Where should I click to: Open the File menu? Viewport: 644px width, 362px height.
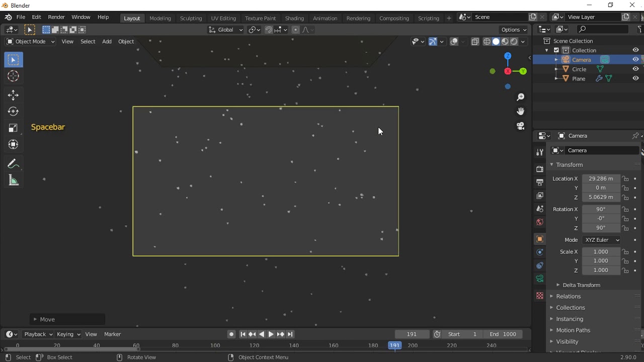pos(21,17)
